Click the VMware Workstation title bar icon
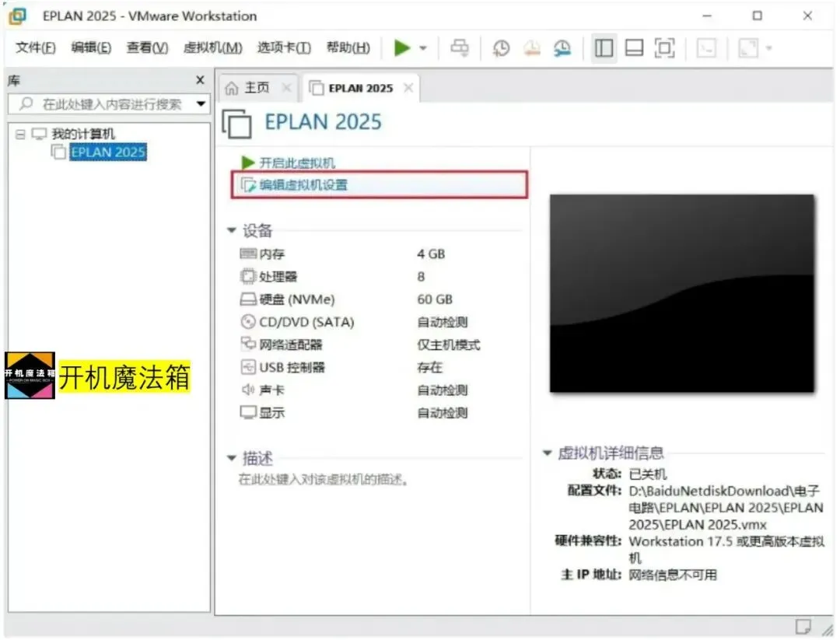Image resolution: width=840 pixels, height=640 pixels. click(18, 16)
